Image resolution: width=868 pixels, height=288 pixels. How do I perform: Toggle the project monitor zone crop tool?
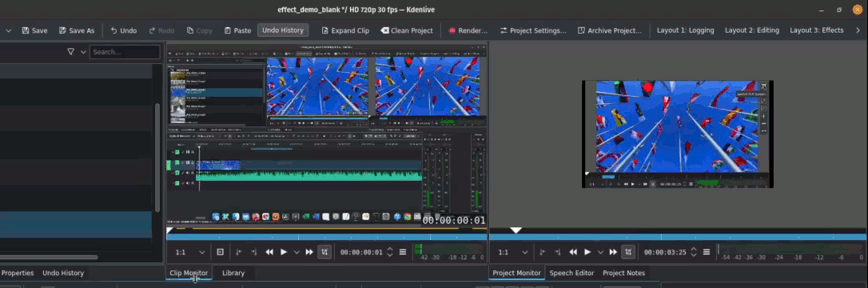(628, 252)
